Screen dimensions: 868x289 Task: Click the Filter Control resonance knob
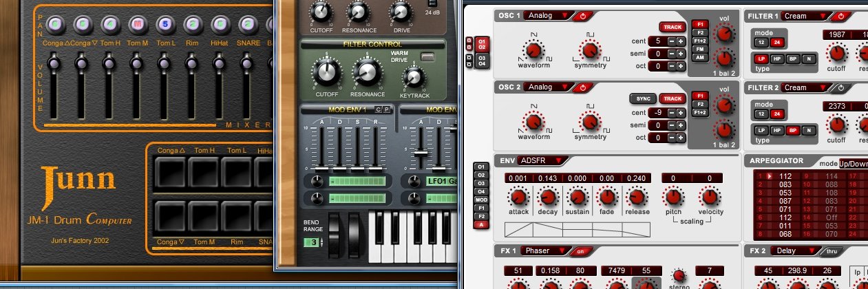(x=367, y=73)
